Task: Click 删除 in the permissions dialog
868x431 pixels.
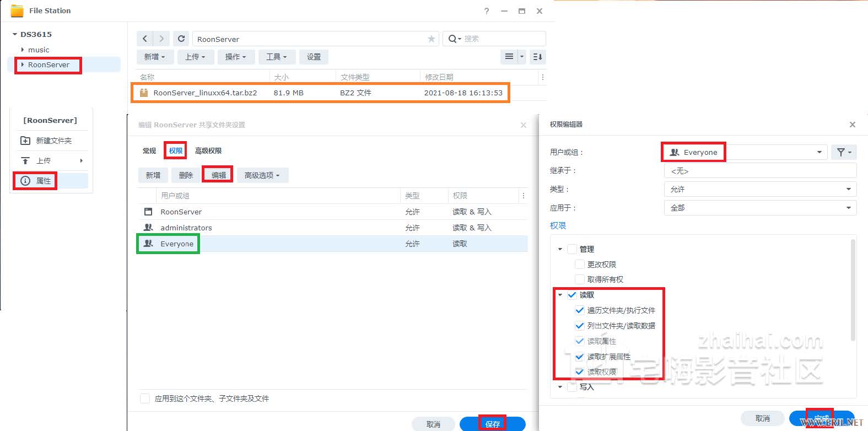Action: pos(186,175)
